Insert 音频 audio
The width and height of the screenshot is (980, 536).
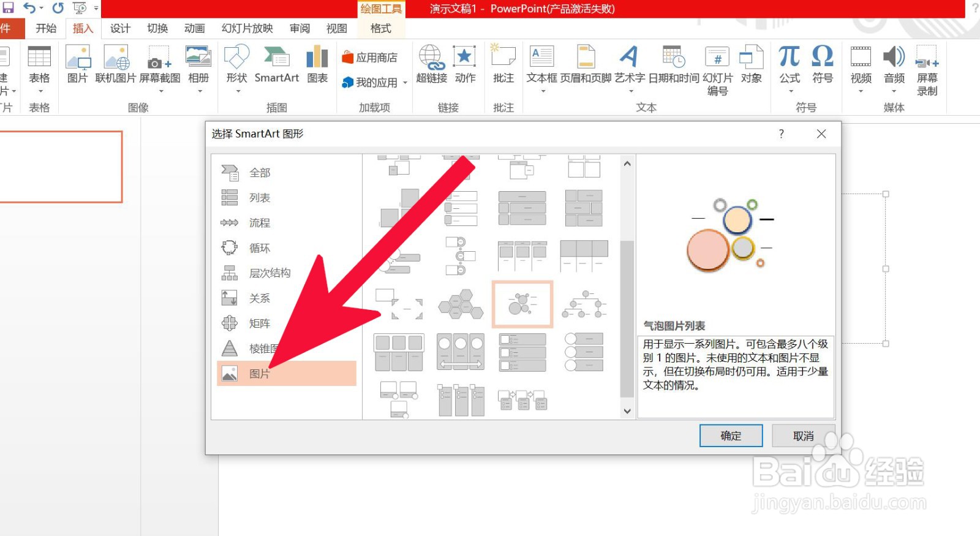pyautogui.click(x=894, y=69)
